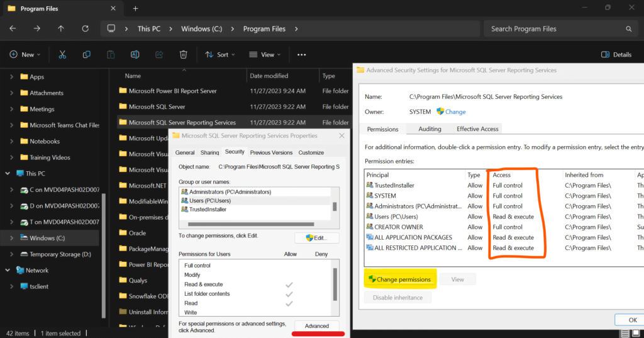
Task: Click the Details pane toggle
Action: tap(616, 55)
